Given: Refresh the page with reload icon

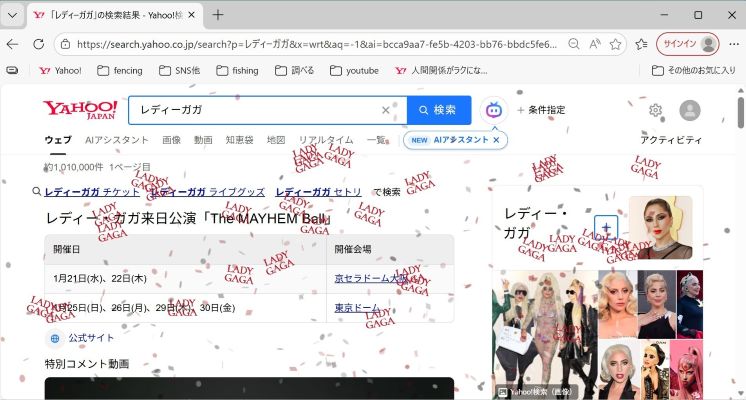Looking at the screenshot, I should [38, 44].
